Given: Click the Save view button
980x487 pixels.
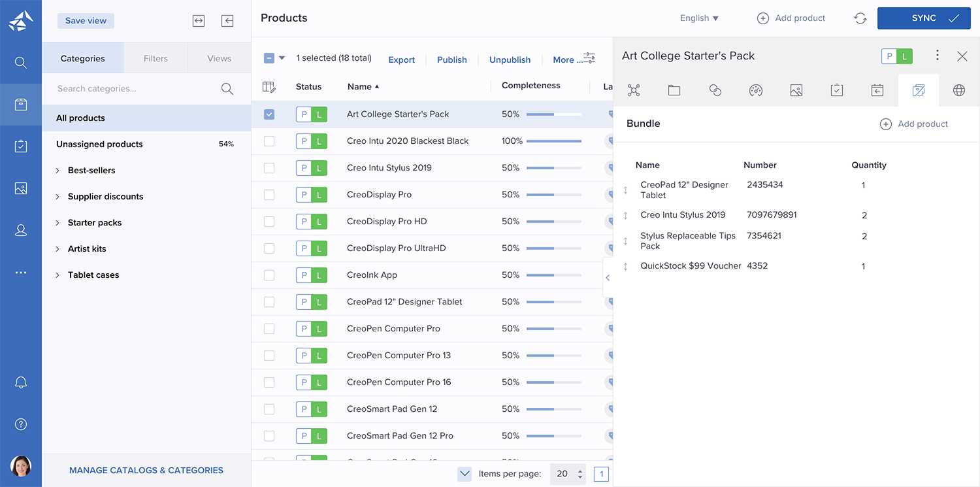Looking at the screenshot, I should pyautogui.click(x=86, y=20).
